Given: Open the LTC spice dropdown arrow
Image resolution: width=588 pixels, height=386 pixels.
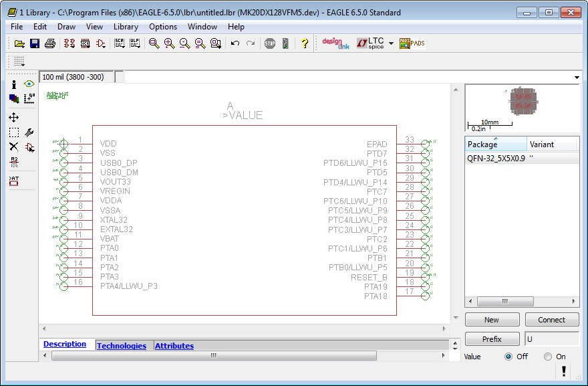Looking at the screenshot, I should pyautogui.click(x=391, y=43).
